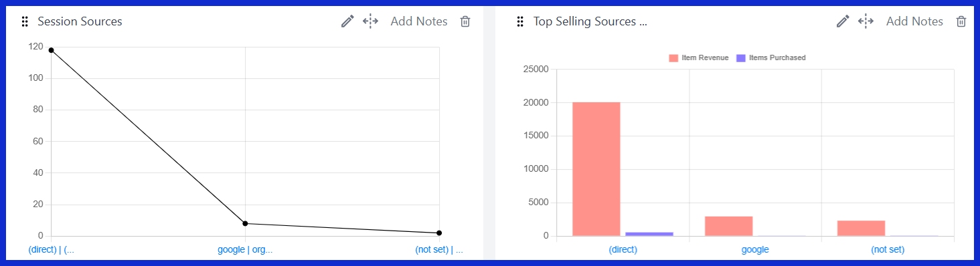Screen dimensions: 980x266
Task: Click the (not set) | ... label in Session Sources
Action: [439, 250]
